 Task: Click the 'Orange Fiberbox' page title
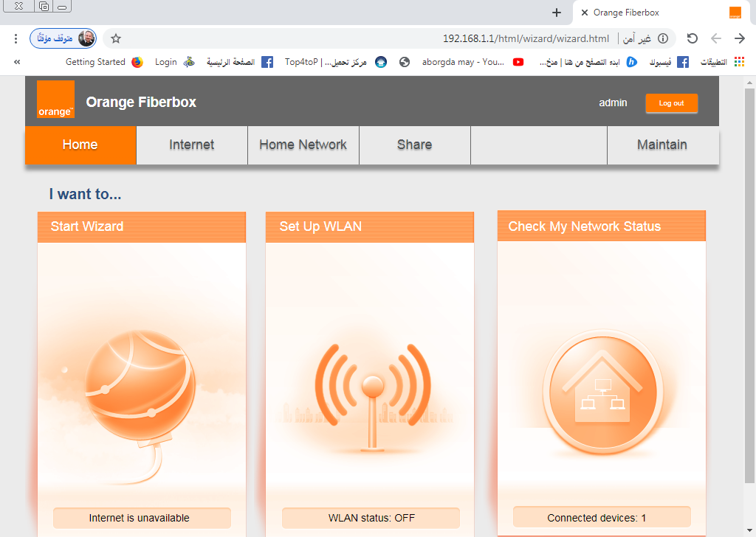coord(141,102)
